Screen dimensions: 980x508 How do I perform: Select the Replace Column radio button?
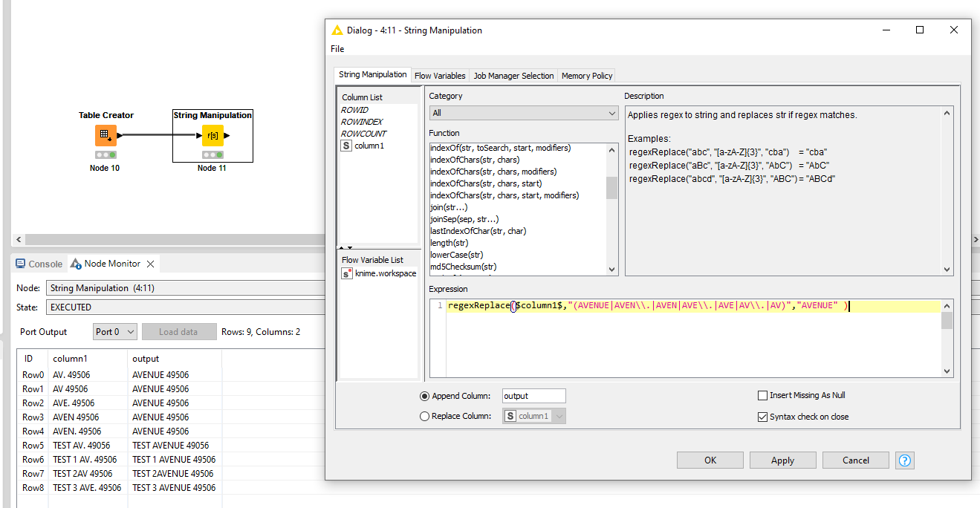click(425, 416)
